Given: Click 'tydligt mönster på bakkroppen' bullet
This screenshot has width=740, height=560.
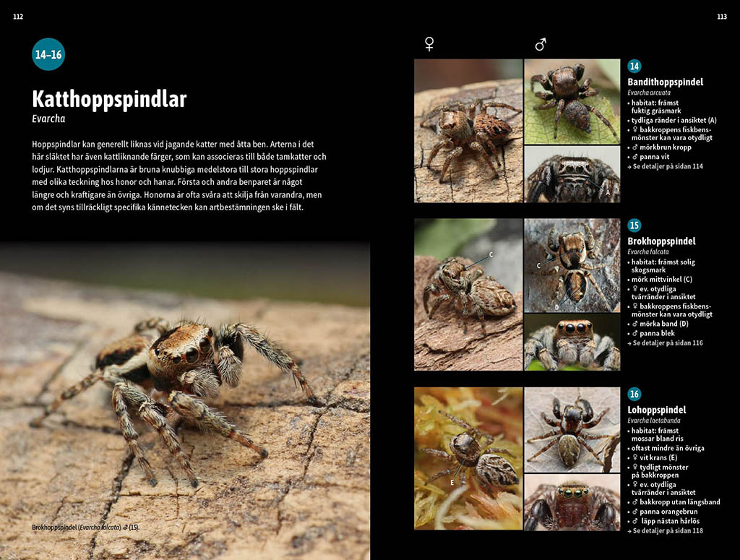Looking at the screenshot, I should pos(658,471).
